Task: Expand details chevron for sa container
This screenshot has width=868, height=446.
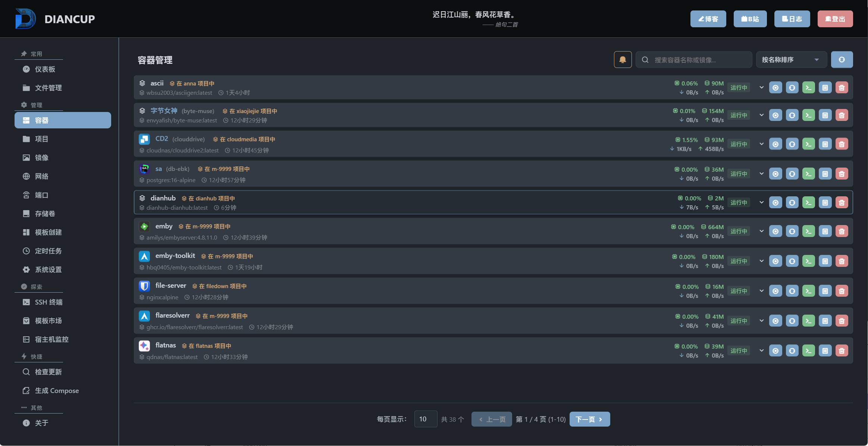Action: click(x=761, y=174)
